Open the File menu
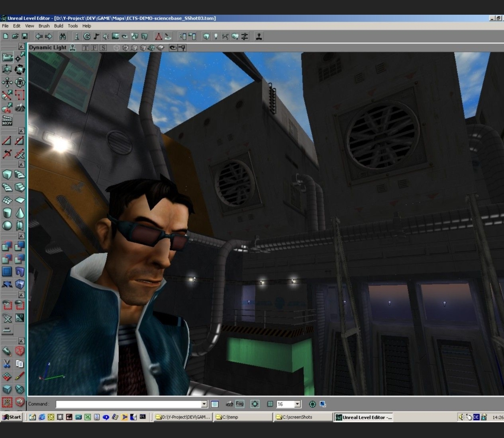Viewport: 504px width, 438px height. 5,26
